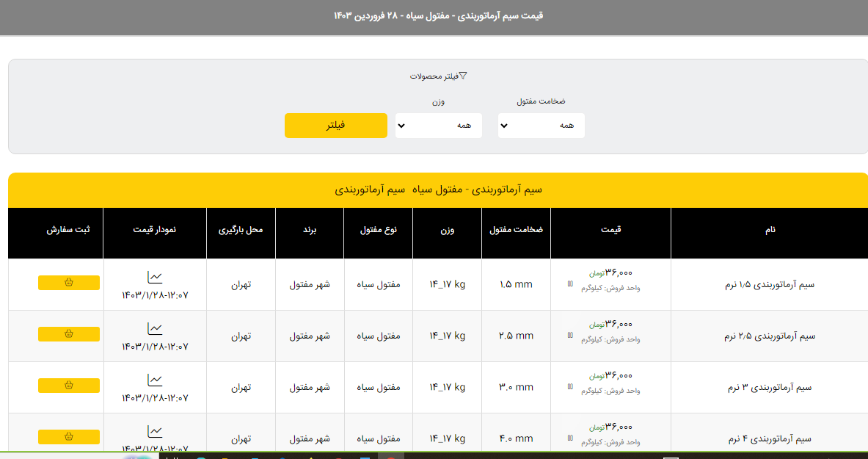Select the سیم آرماتوربندی ۳ نرم product name
The image size is (868, 459).
pos(770,388)
